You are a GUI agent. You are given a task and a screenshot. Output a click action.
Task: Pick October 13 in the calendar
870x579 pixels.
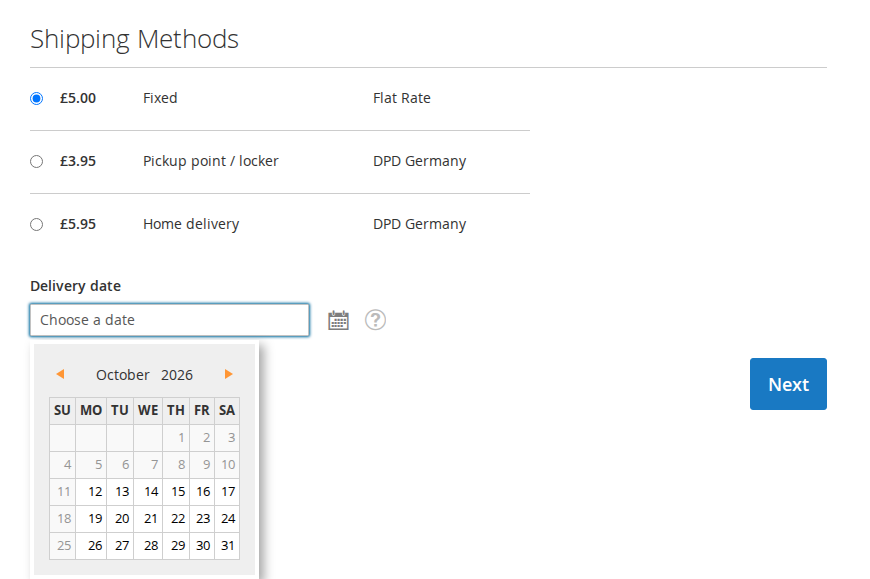(x=120, y=492)
